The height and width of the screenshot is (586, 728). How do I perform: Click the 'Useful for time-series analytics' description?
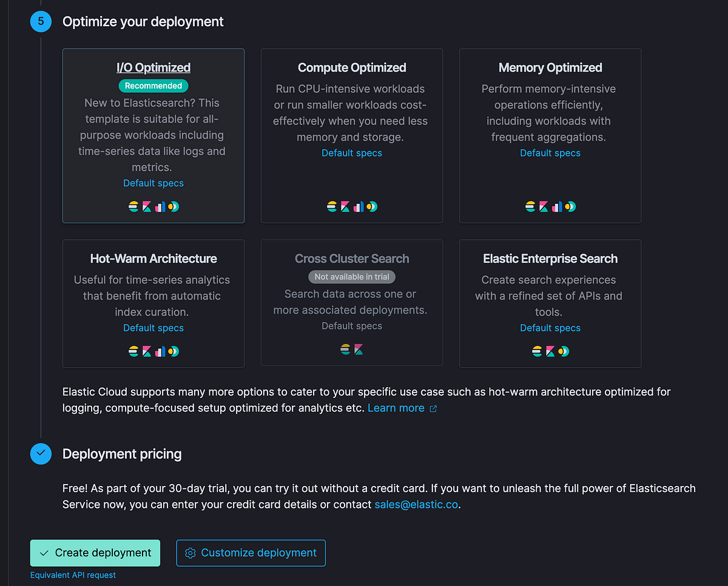(152, 296)
